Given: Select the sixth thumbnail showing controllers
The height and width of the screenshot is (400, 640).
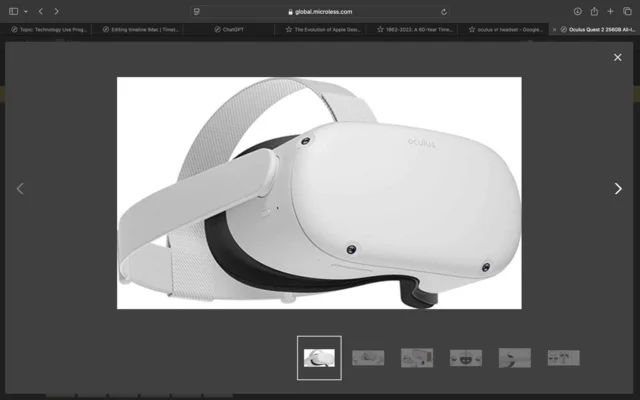Looking at the screenshot, I should 564,358.
